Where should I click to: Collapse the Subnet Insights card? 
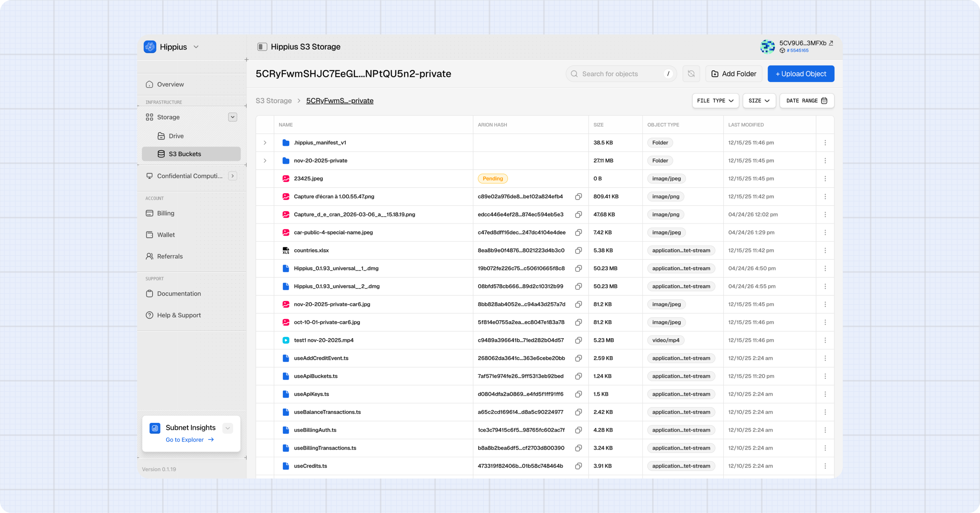click(227, 428)
